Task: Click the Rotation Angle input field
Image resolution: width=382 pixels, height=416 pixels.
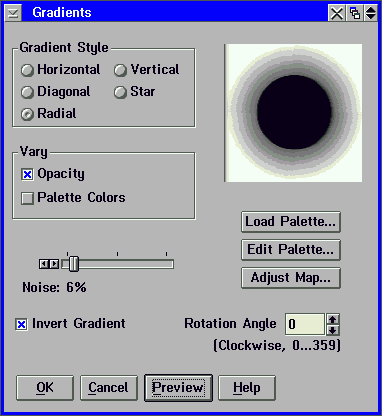Action: click(305, 324)
